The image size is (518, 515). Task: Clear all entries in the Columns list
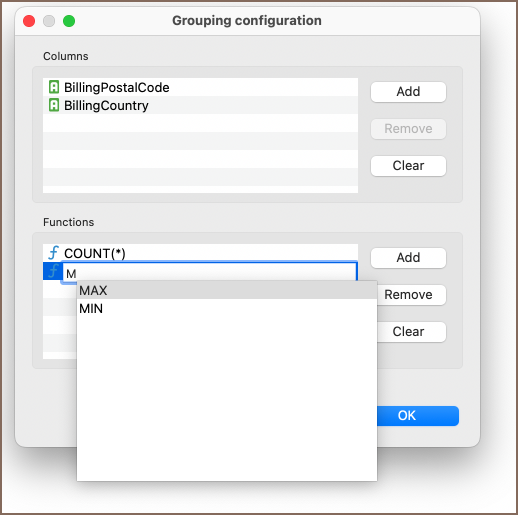pyautogui.click(x=408, y=166)
